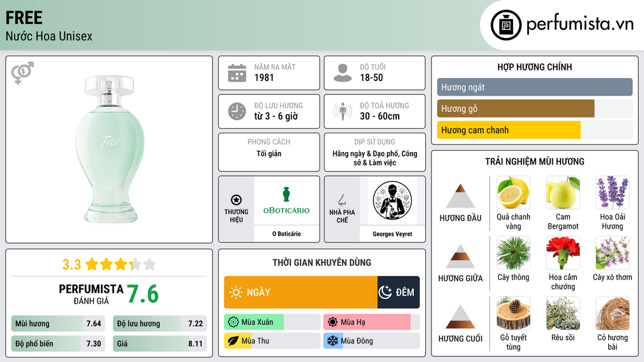Image resolution: width=644 pixels, height=362 pixels.
Task: Click the Free perfume bottle photo
Action: tap(109, 149)
